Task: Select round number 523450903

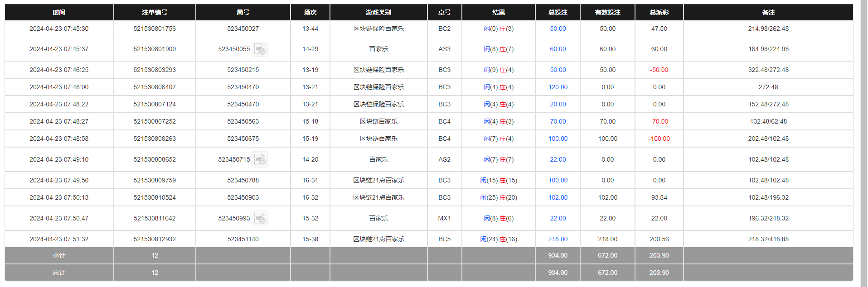Action: click(x=243, y=197)
